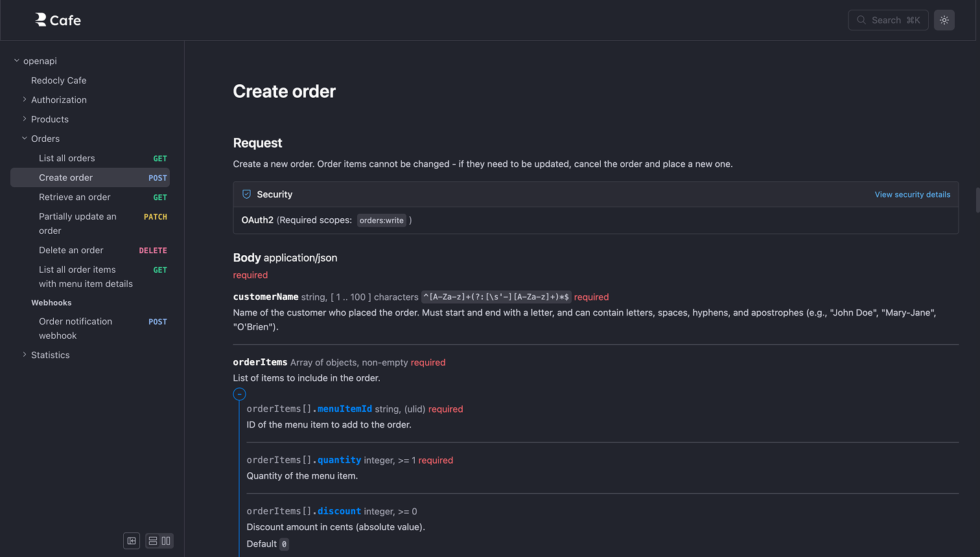Open the Search box

888,20
